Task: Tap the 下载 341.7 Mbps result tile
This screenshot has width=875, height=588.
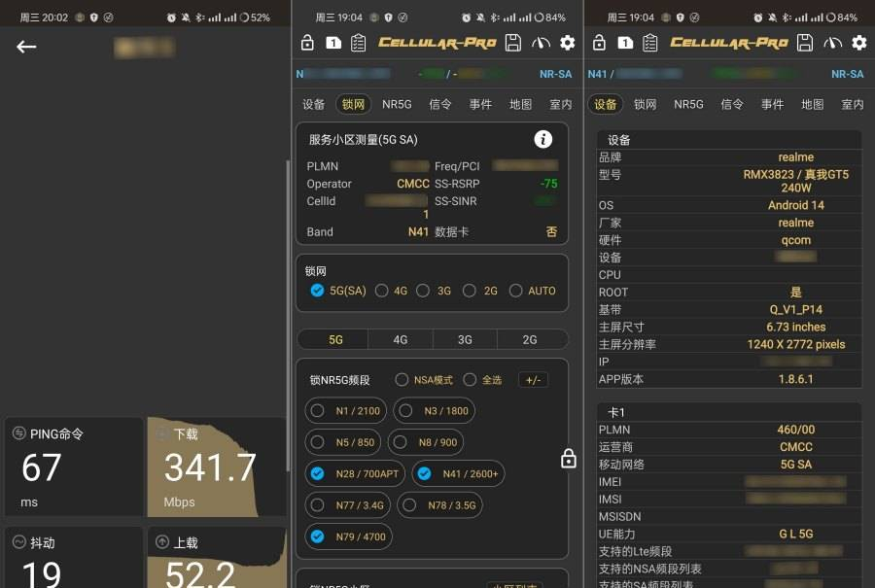Action: pyautogui.click(x=217, y=467)
